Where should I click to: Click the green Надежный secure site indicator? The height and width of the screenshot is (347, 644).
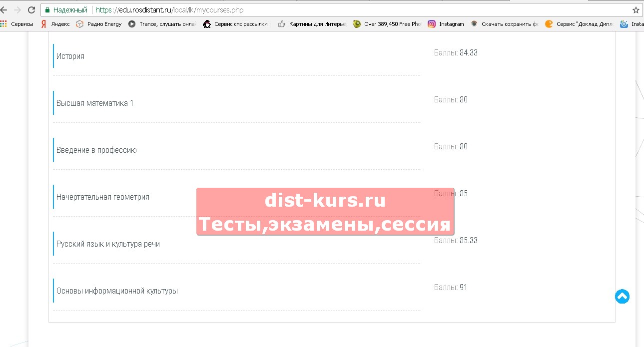[66, 10]
